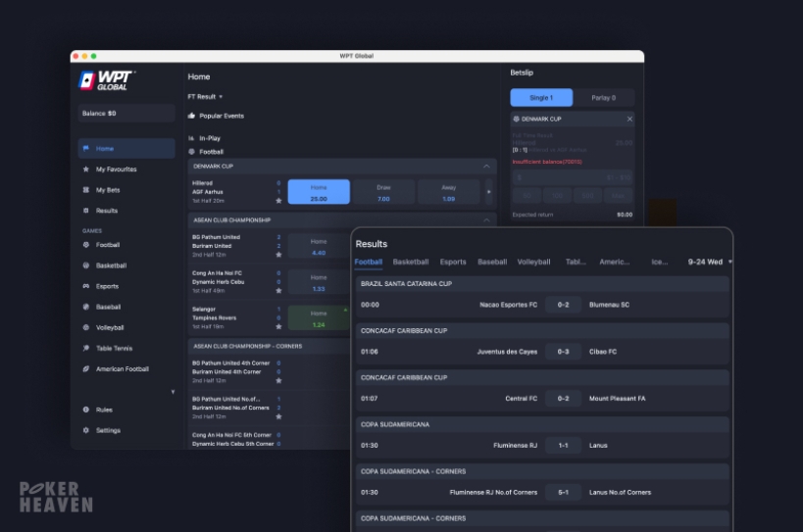The image size is (803, 532).
Task: Click 0-3 score for Juventus des Cayes
Action: pyautogui.click(x=564, y=352)
